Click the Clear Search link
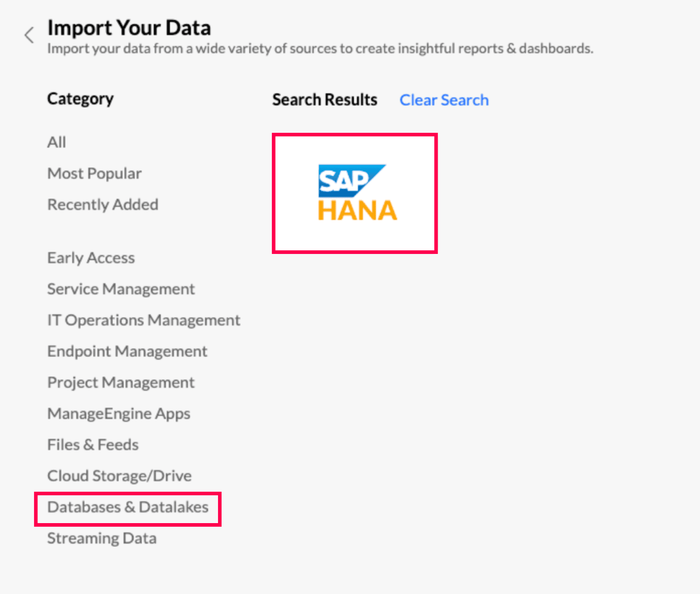 point(444,100)
